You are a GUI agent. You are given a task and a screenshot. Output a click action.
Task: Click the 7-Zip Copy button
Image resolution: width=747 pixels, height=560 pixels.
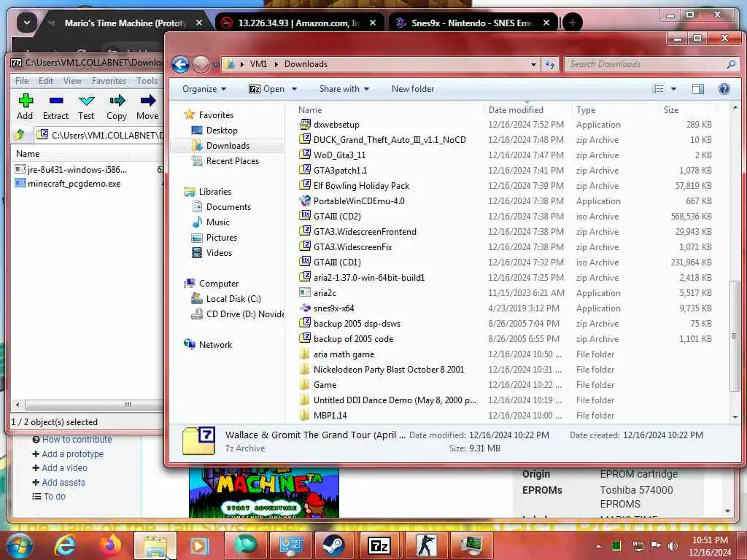[117, 106]
